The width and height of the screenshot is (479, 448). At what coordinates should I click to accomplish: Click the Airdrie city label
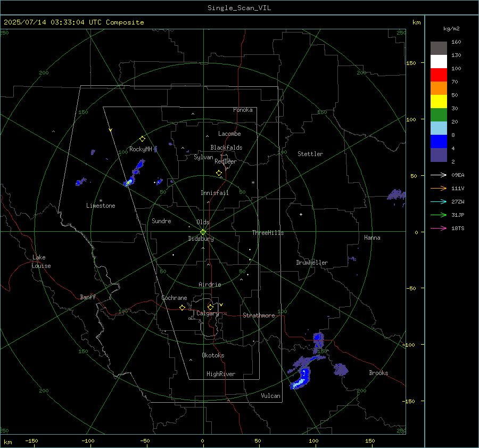coord(210,284)
